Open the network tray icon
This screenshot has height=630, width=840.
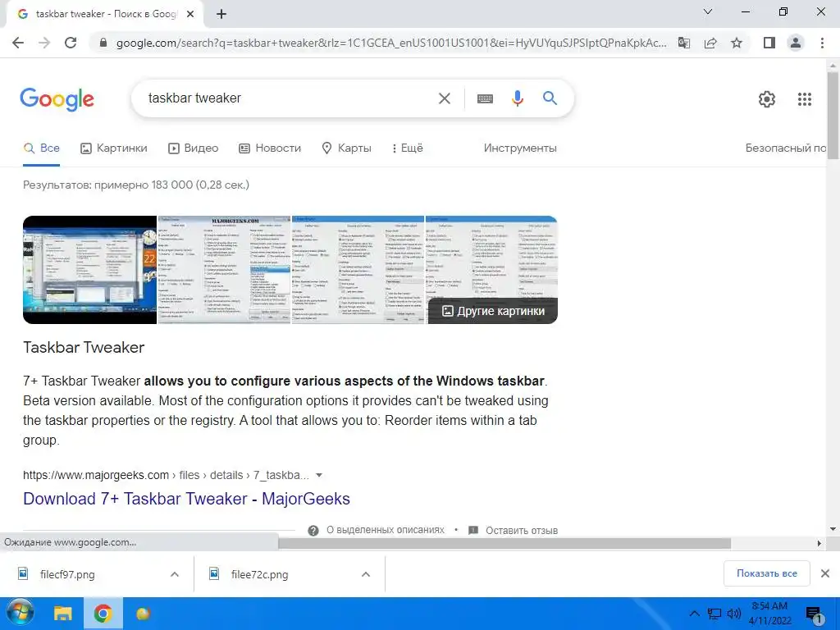click(714, 614)
